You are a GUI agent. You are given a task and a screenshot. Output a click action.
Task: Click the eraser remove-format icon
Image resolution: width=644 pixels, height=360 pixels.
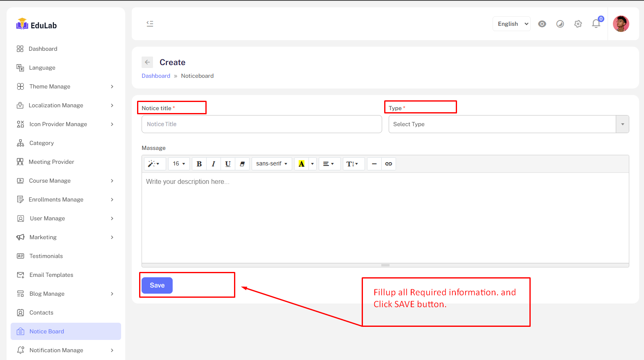click(x=242, y=164)
